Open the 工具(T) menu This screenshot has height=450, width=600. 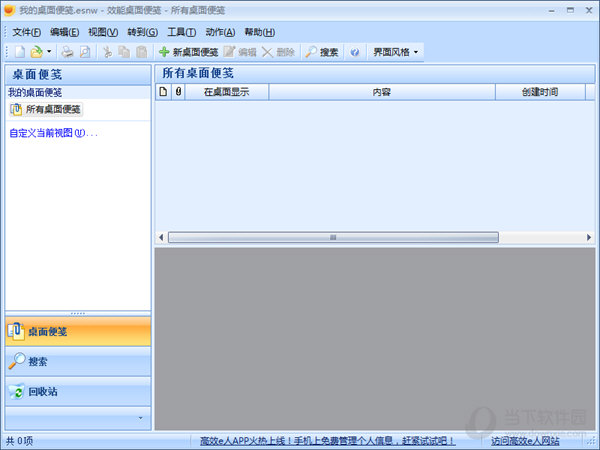[181, 32]
